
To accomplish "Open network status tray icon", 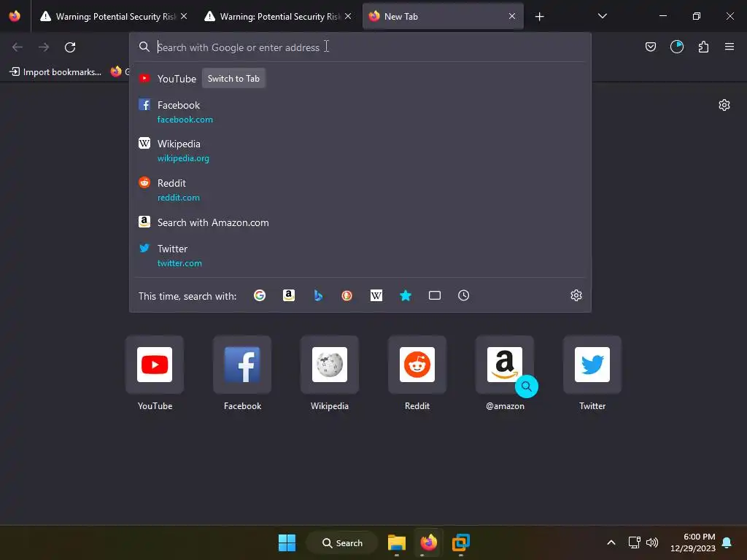I will click(634, 542).
